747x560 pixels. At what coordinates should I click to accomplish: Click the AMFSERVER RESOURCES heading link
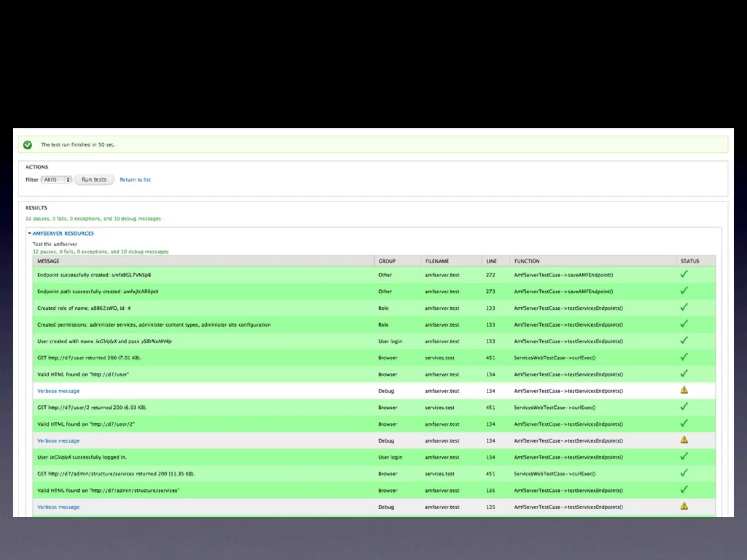(63, 233)
